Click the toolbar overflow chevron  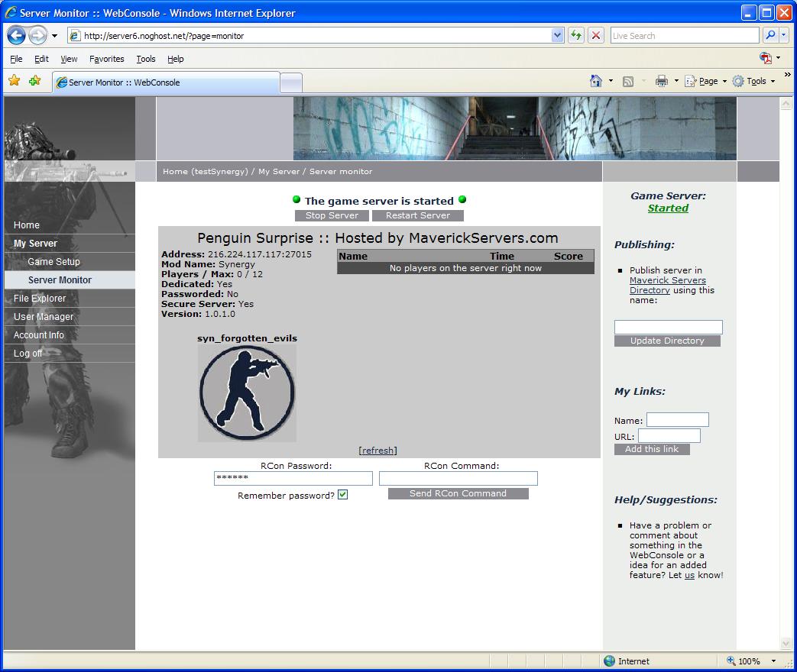(787, 75)
